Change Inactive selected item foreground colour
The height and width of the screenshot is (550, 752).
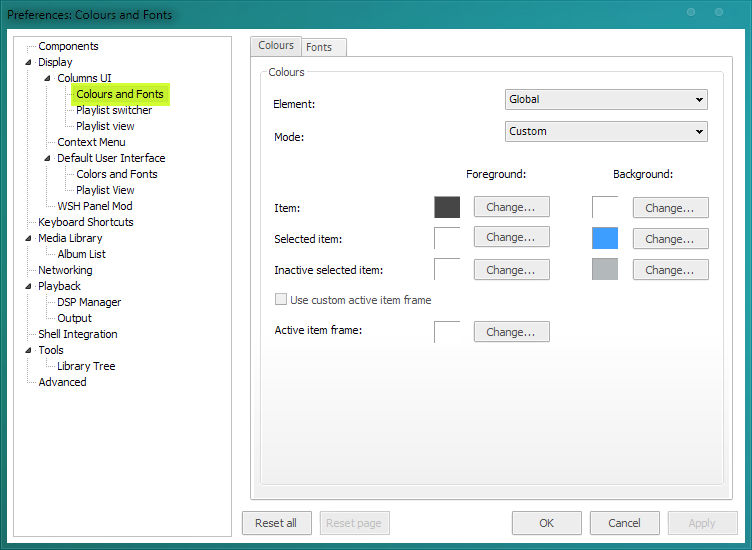[512, 270]
